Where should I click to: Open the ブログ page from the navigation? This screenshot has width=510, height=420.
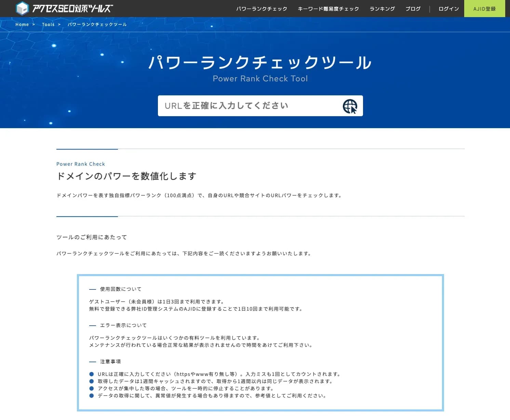click(413, 9)
